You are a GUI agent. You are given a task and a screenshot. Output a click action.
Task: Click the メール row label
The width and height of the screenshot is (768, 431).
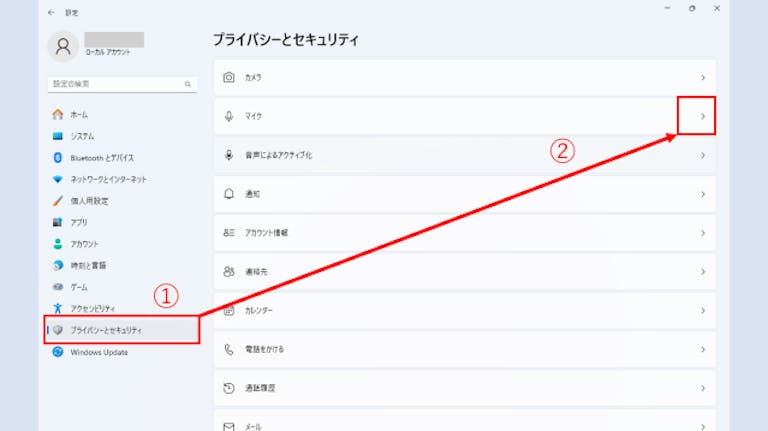point(253,427)
